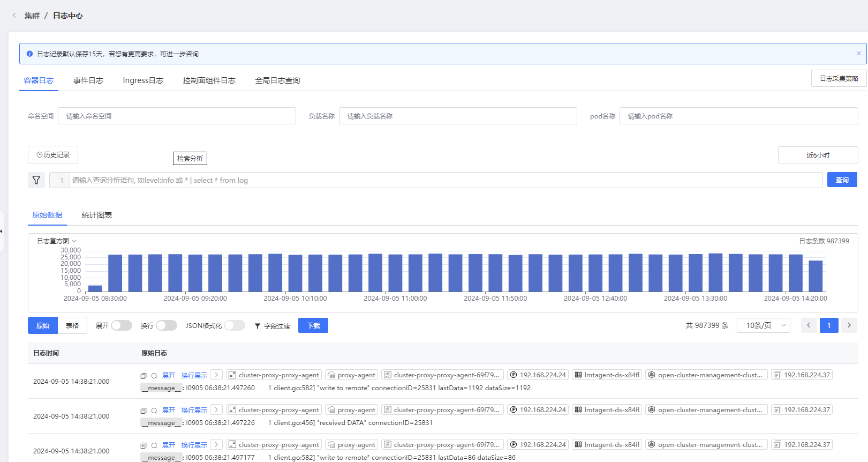Click cluster-proxy-proxy-agent tag in dataSize=1192 row
868x462 pixels.
[x=274, y=375]
